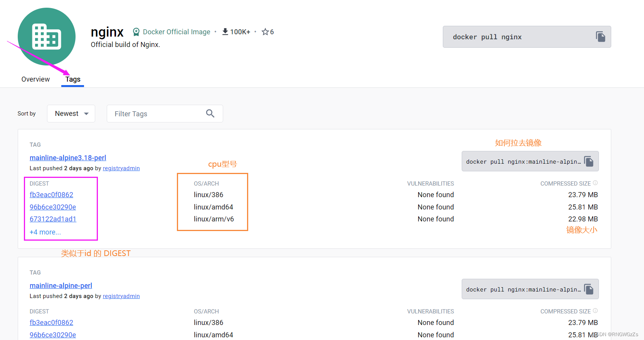The height and width of the screenshot is (340, 644).
Task: Open digest 673122ad1ad1
Action: (53, 219)
